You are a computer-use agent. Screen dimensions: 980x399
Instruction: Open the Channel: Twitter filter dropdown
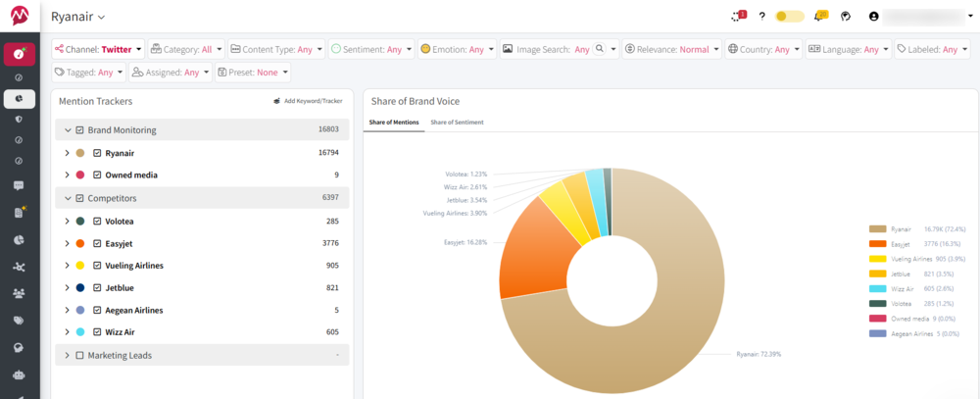[98, 49]
